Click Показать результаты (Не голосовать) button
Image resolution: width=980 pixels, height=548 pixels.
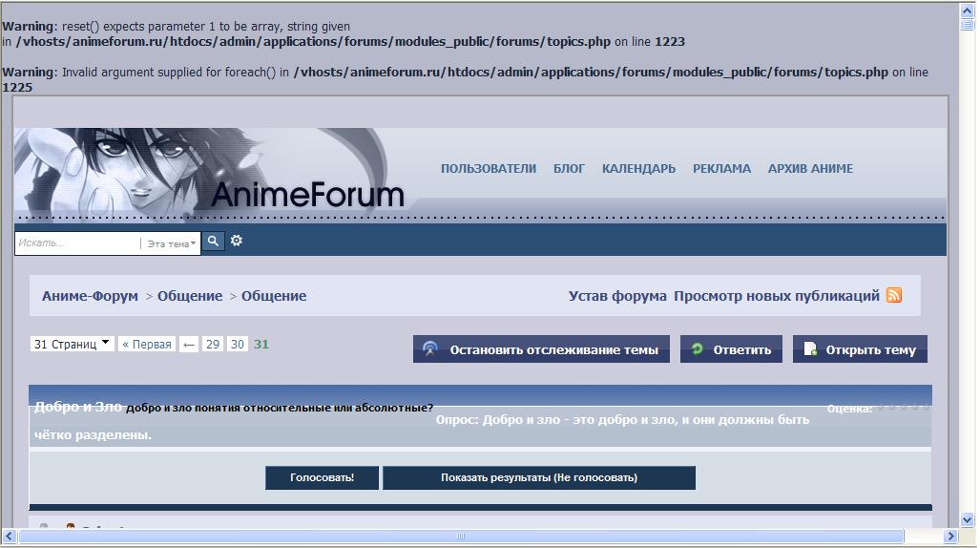point(539,477)
